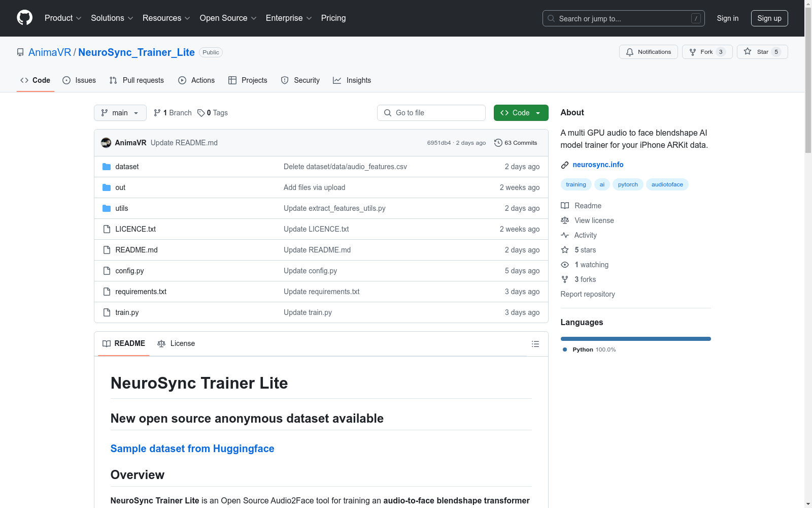Open the Pull requests tab

137,80
